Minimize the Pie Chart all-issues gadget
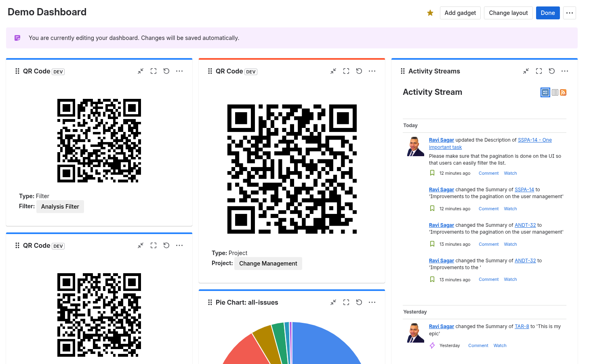Image resolution: width=589 pixels, height=364 pixels. point(333,302)
